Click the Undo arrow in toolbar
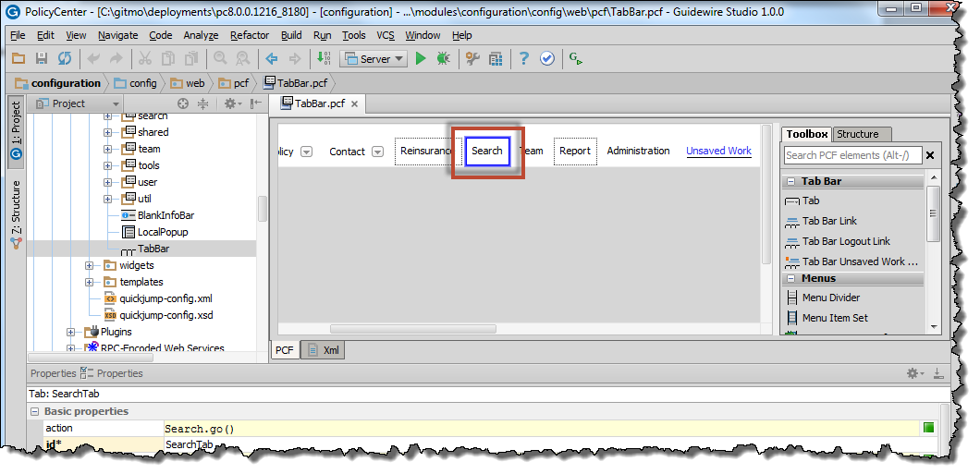Viewport: 980px width, 474px height. pyautogui.click(x=93, y=59)
